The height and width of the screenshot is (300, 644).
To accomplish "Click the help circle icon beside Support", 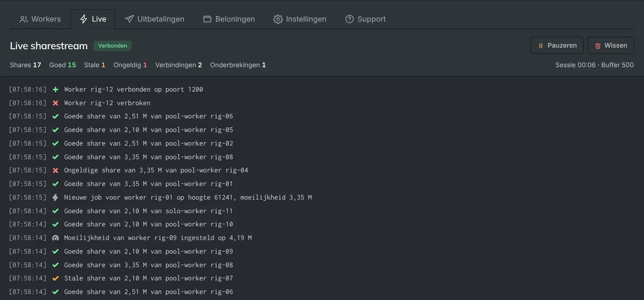I will tap(350, 19).
